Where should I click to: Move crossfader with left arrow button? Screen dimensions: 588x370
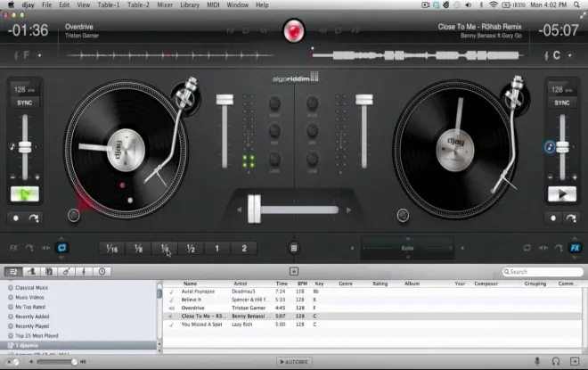coord(240,210)
